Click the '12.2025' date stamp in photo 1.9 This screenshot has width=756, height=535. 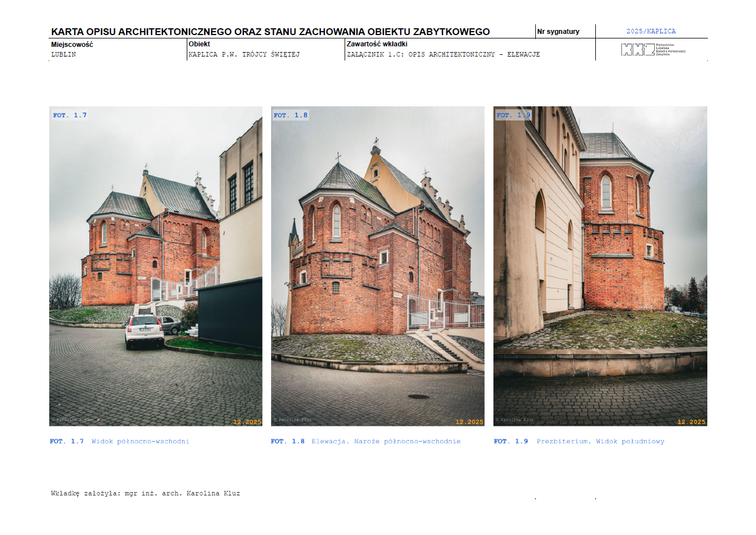click(691, 422)
